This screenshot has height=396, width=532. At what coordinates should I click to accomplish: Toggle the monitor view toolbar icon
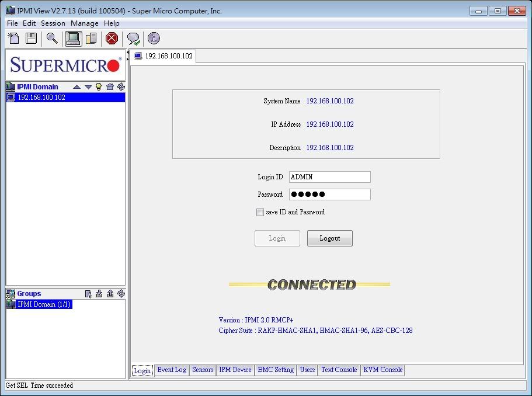tap(73, 39)
